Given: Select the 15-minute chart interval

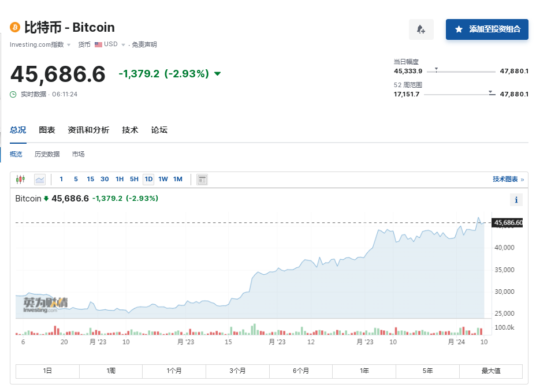Looking at the screenshot, I should (91, 180).
